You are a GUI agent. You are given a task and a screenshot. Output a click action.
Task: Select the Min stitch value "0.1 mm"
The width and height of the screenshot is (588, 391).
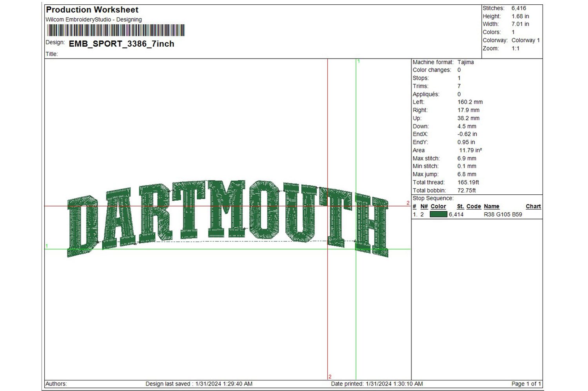tap(467, 166)
